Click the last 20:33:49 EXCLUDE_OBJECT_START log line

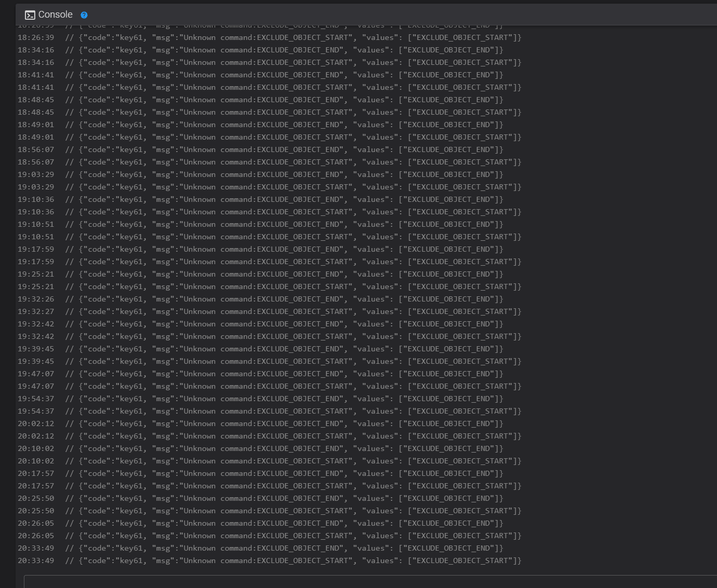coord(269,560)
